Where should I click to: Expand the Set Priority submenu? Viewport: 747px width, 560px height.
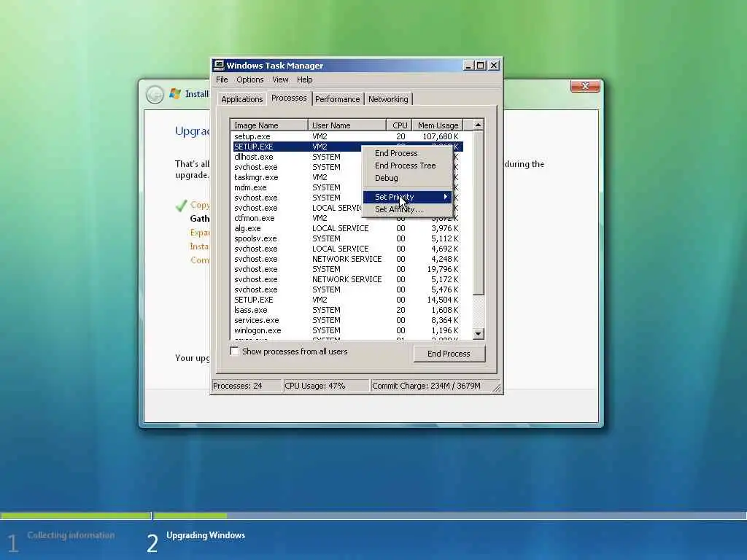coord(407,197)
